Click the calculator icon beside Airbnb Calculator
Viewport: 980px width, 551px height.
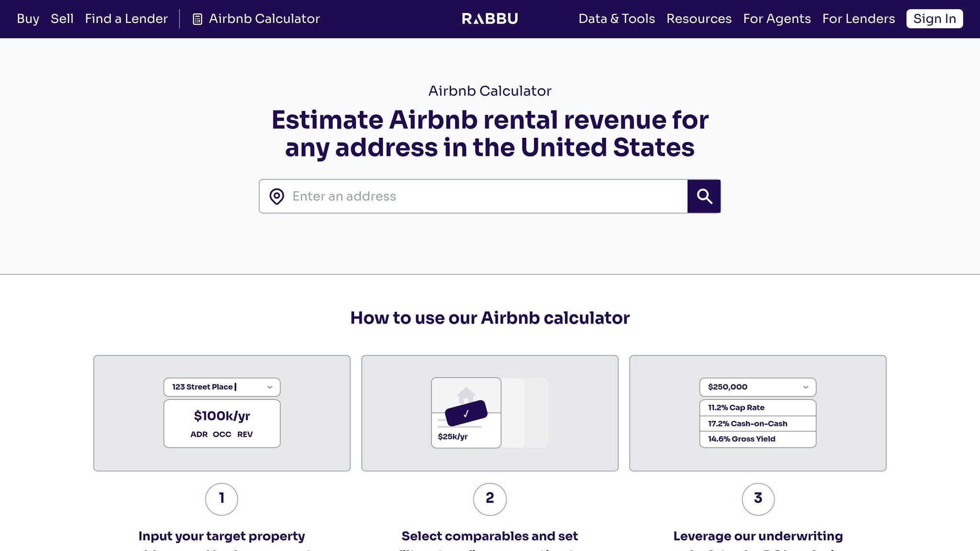(197, 19)
